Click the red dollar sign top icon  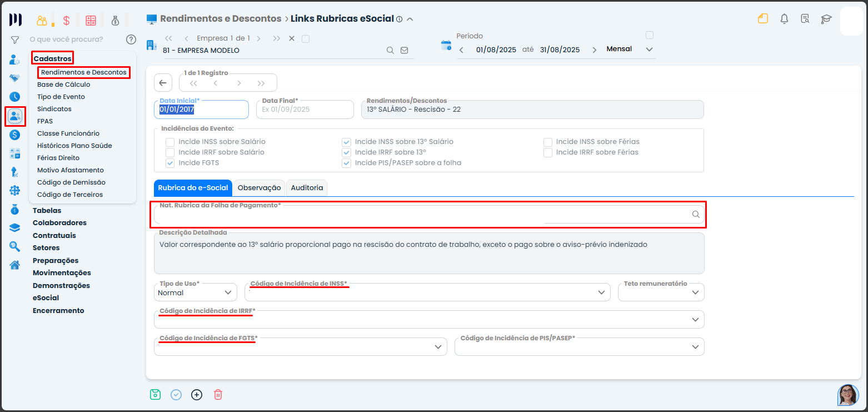66,21
